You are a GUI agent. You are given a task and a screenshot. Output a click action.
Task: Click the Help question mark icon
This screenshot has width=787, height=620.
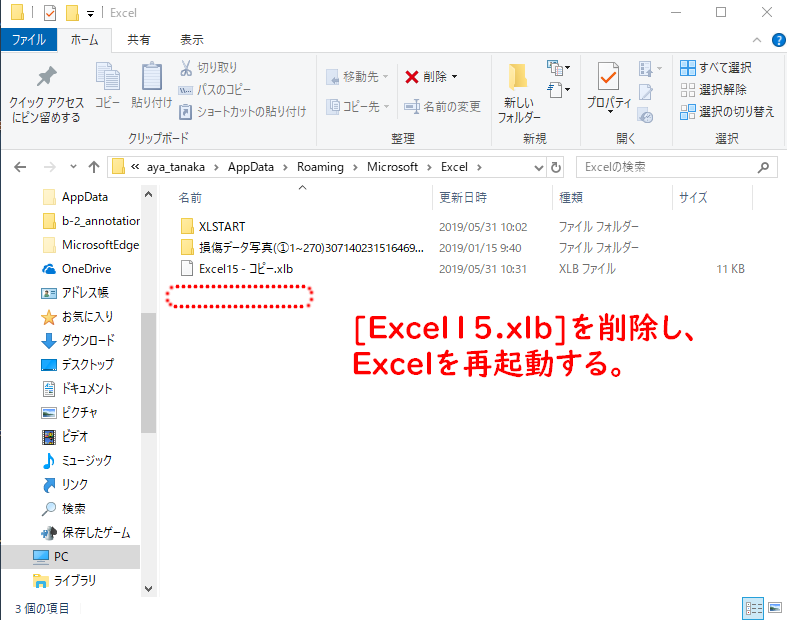pyautogui.click(x=778, y=40)
